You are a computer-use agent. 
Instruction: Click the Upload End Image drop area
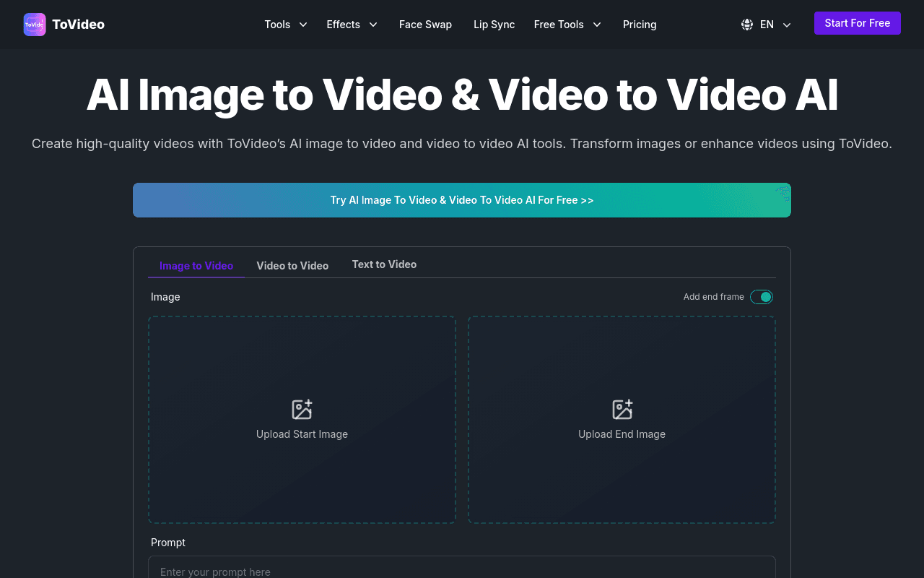(622, 420)
